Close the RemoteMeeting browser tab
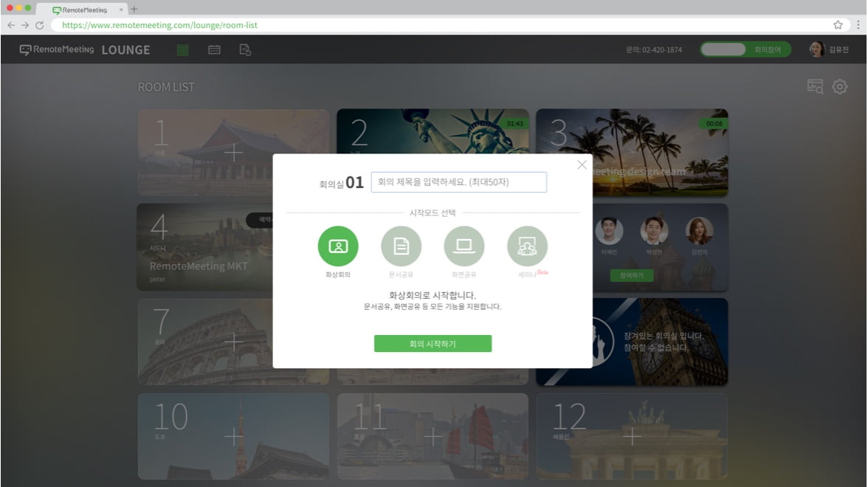The width and height of the screenshot is (868, 487). click(x=121, y=10)
